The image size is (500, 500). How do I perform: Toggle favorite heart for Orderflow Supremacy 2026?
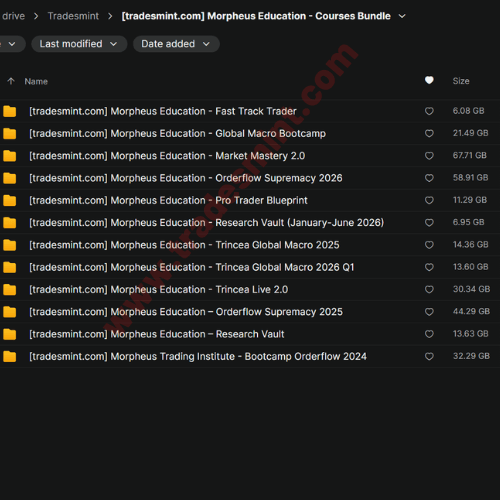(x=429, y=178)
